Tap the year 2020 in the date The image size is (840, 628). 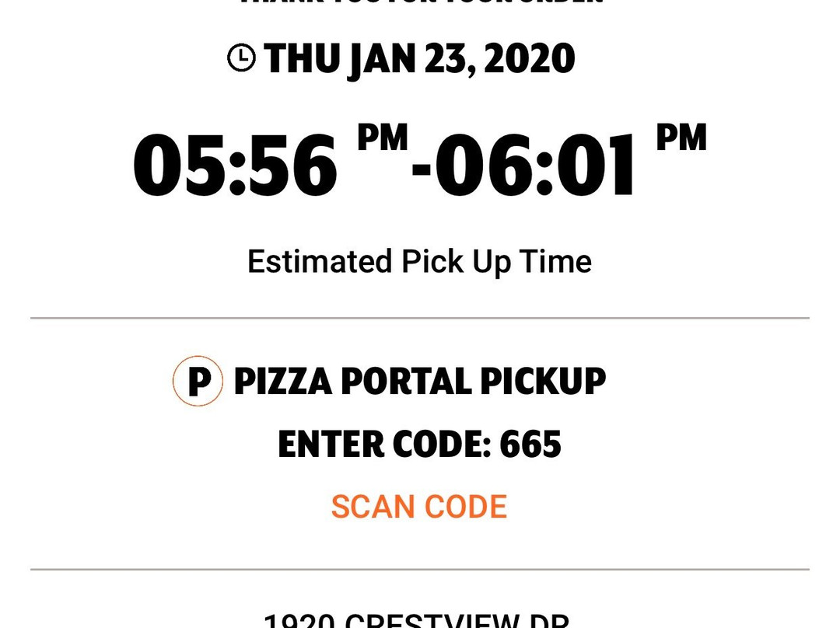530,59
